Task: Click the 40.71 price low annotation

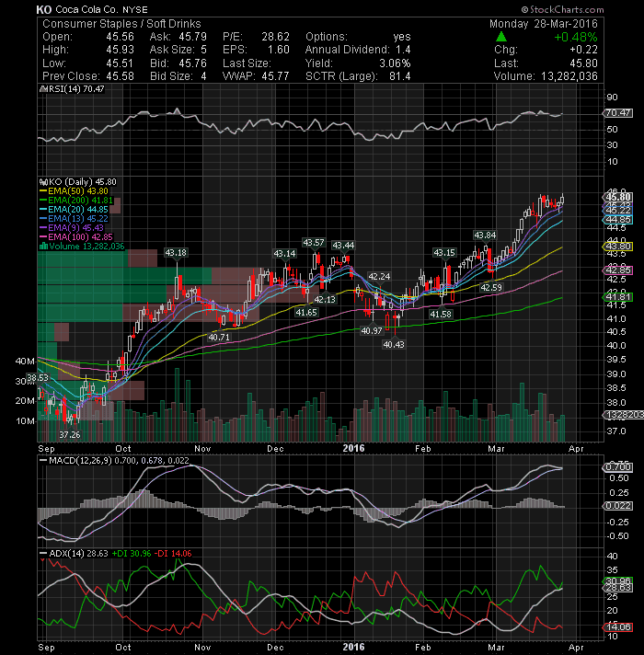Action: (x=219, y=337)
